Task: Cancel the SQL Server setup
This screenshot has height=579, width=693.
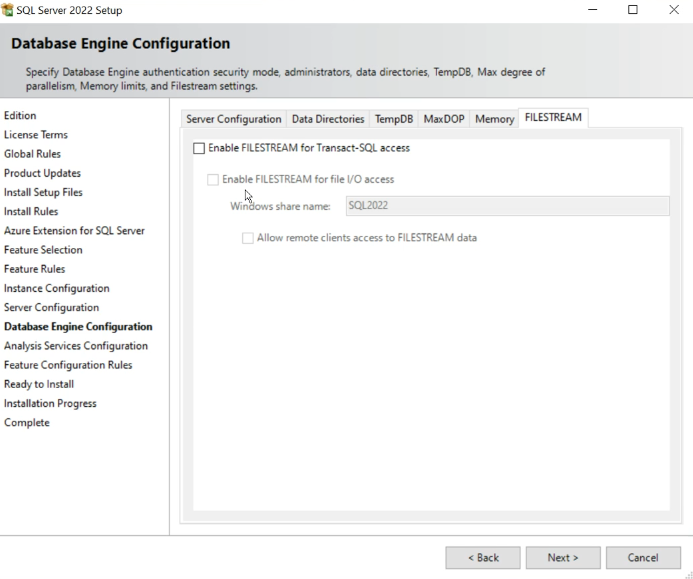Action: [x=643, y=558]
